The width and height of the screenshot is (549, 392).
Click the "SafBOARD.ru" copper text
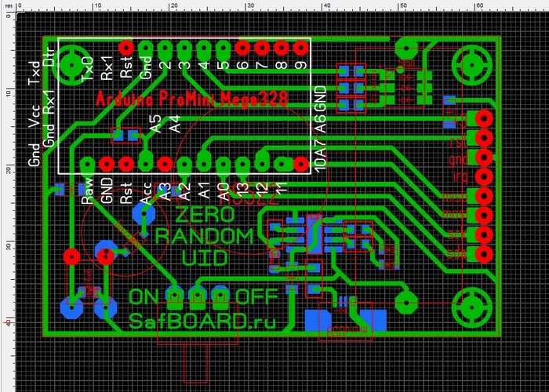click(x=202, y=321)
